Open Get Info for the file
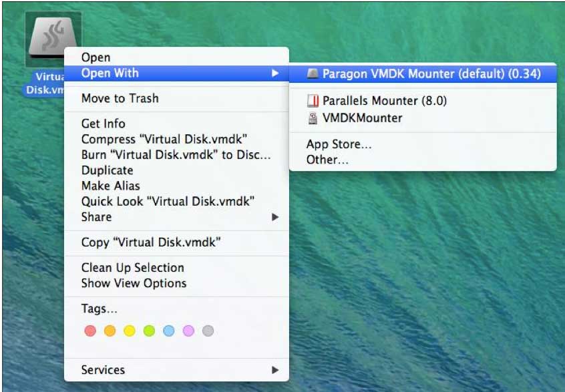565x392 pixels. [x=176, y=124]
